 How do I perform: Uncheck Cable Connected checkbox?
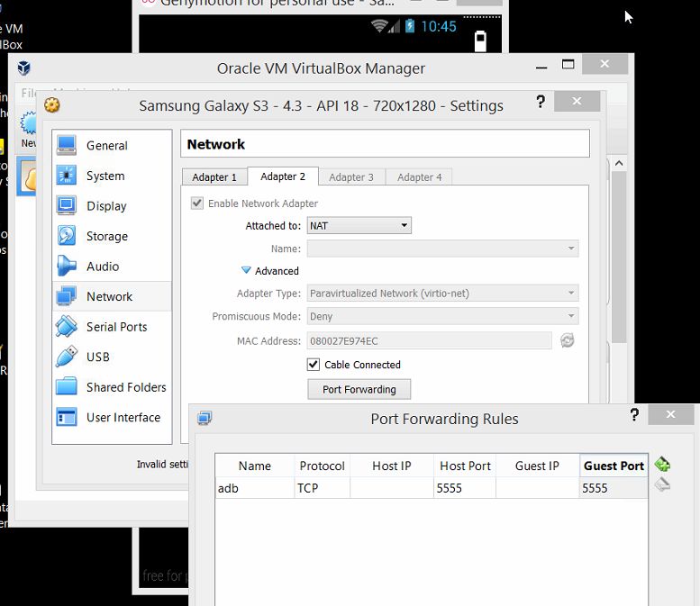[314, 365]
